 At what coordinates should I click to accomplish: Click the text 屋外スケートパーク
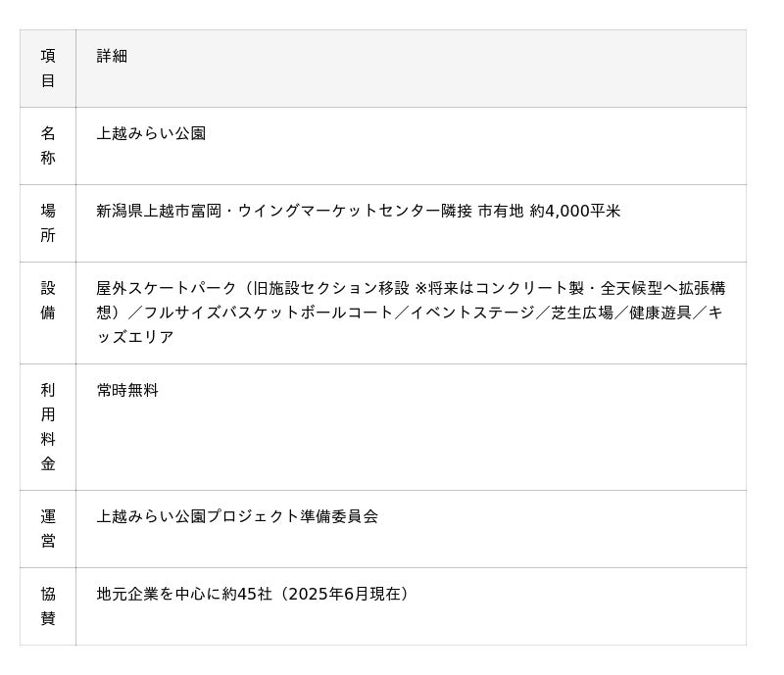[167, 288]
